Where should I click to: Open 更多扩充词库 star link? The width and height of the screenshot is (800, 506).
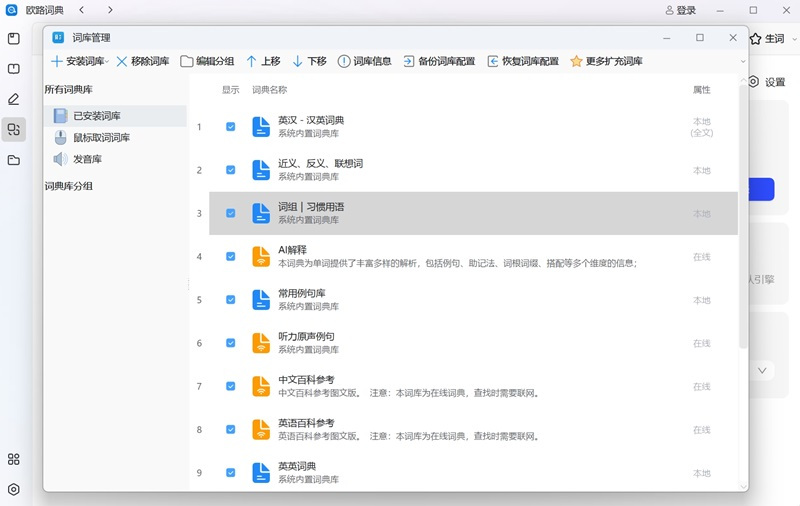(x=606, y=61)
